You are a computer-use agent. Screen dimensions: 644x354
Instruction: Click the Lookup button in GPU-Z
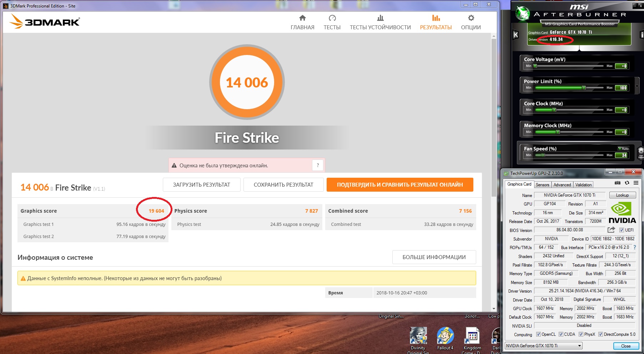click(622, 195)
